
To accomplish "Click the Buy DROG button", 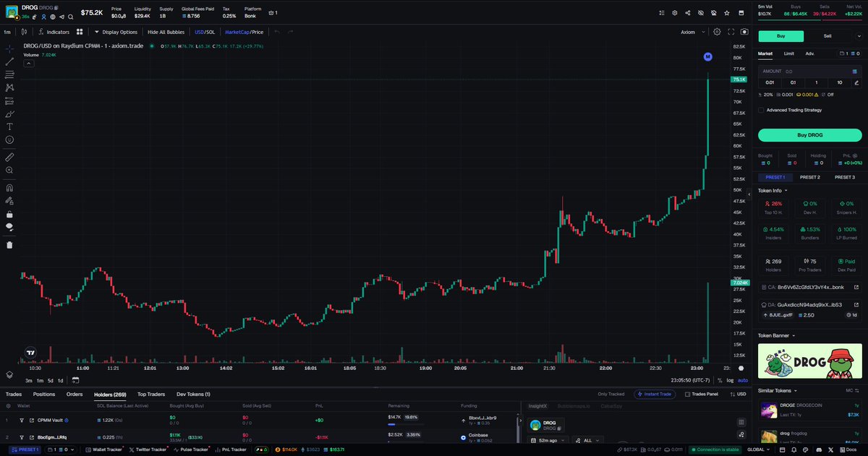I will (809, 134).
